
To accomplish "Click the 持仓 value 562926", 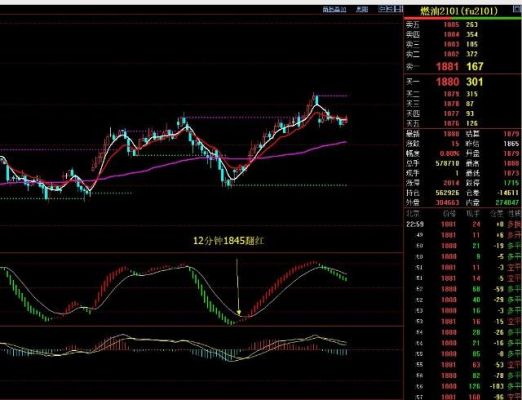I will click(447, 193).
